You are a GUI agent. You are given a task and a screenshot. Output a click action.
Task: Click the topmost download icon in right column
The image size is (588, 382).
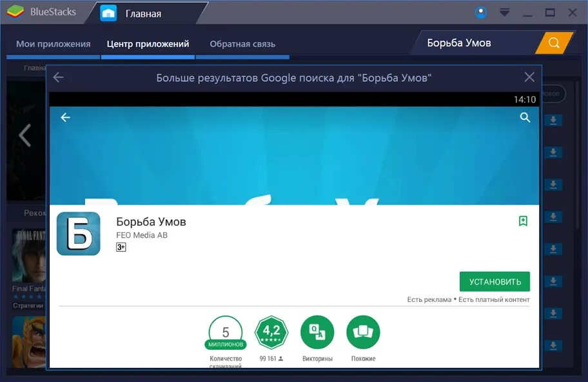pyautogui.click(x=553, y=121)
